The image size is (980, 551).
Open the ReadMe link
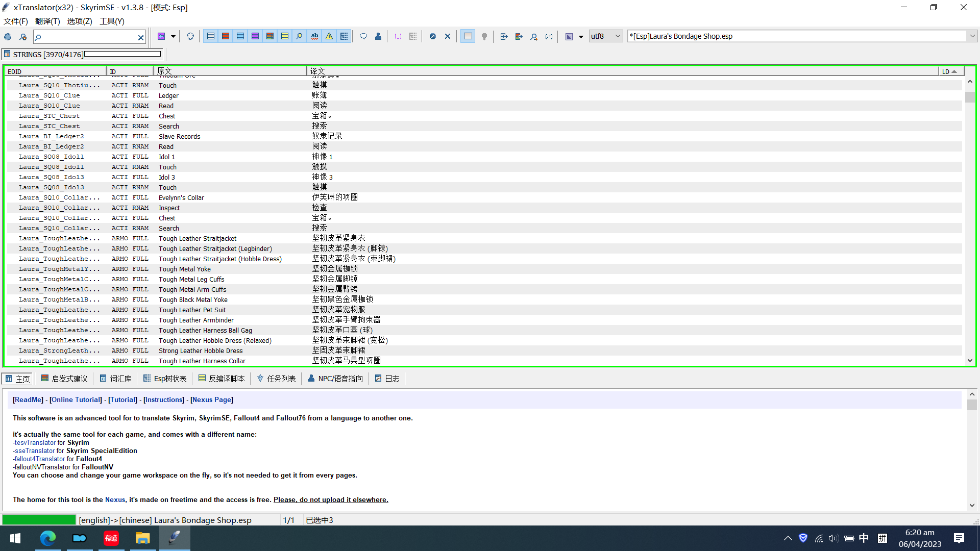(x=28, y=400)
